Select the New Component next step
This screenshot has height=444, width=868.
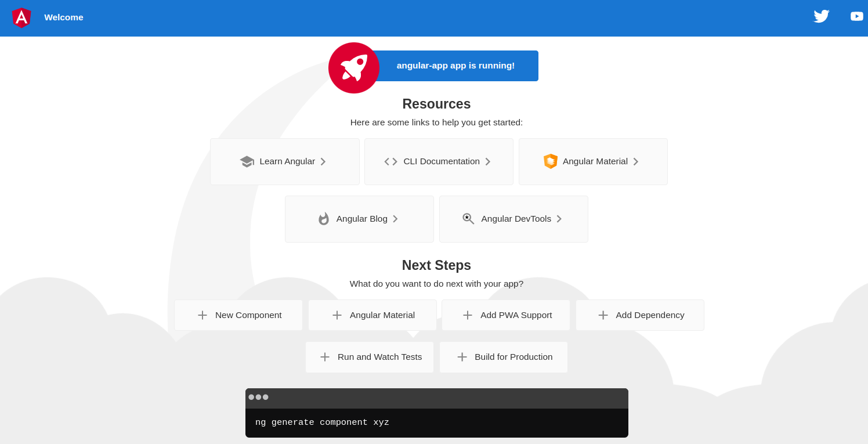coord(238,315)
